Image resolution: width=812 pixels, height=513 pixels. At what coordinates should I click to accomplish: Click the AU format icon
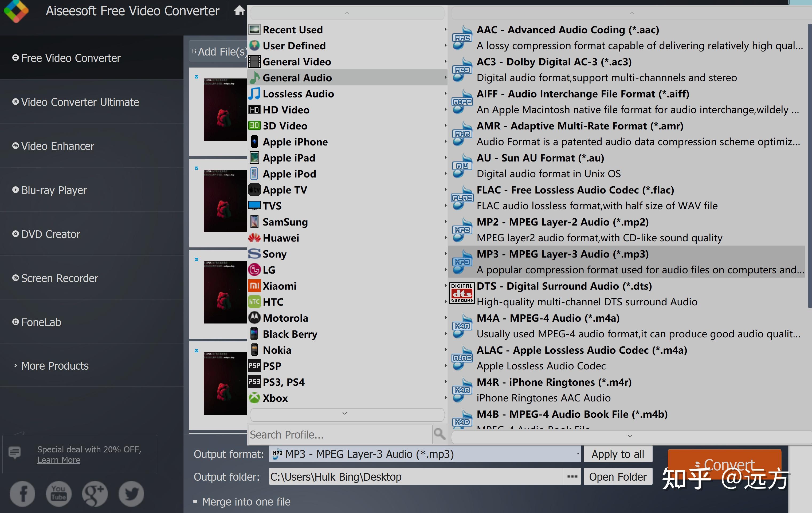[462, 165]
